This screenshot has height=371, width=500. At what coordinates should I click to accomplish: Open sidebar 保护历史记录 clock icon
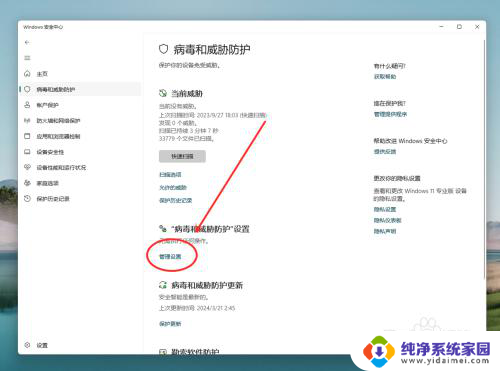(27, 199)
